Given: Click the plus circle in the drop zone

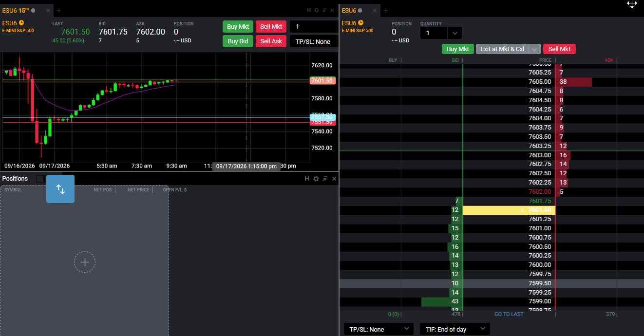Looking at the screenshot, I should tap(85, 262).
